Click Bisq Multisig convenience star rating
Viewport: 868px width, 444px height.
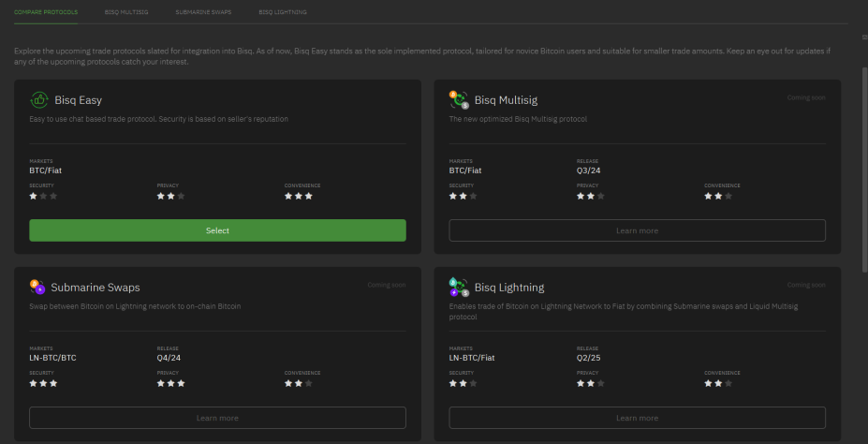(x=718, y=196)
